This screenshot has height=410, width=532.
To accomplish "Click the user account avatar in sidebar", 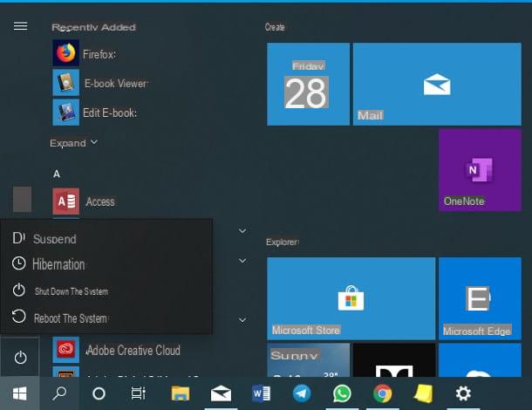I will click(22, 199).
